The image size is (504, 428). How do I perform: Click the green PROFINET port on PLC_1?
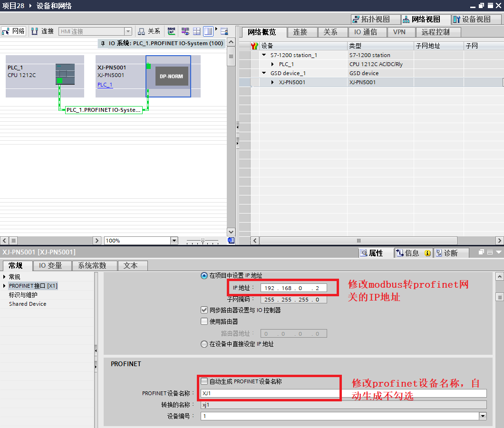pyautogui.click(x=59, y=80)
